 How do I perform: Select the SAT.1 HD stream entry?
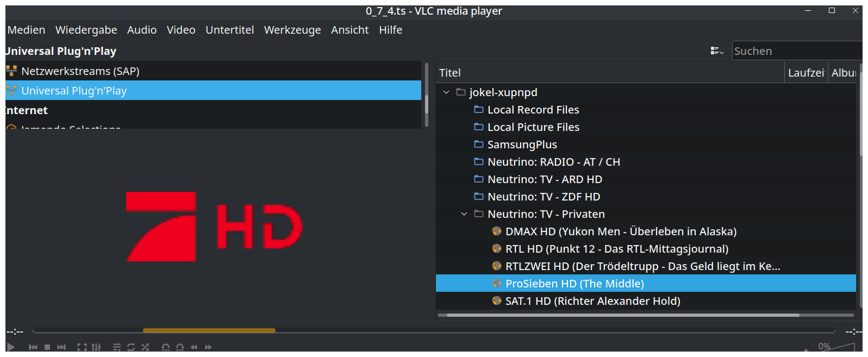pyautogui.click(x=592, y=301)
